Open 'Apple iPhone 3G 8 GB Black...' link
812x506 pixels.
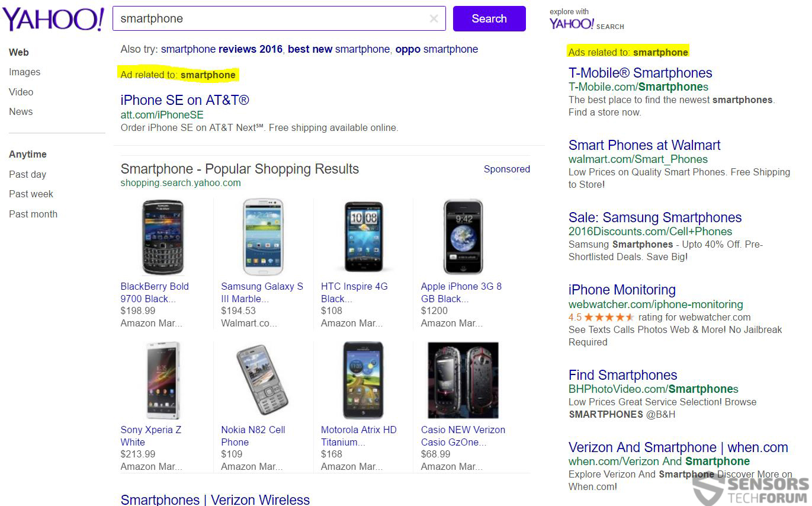click(x=461, y=292)
